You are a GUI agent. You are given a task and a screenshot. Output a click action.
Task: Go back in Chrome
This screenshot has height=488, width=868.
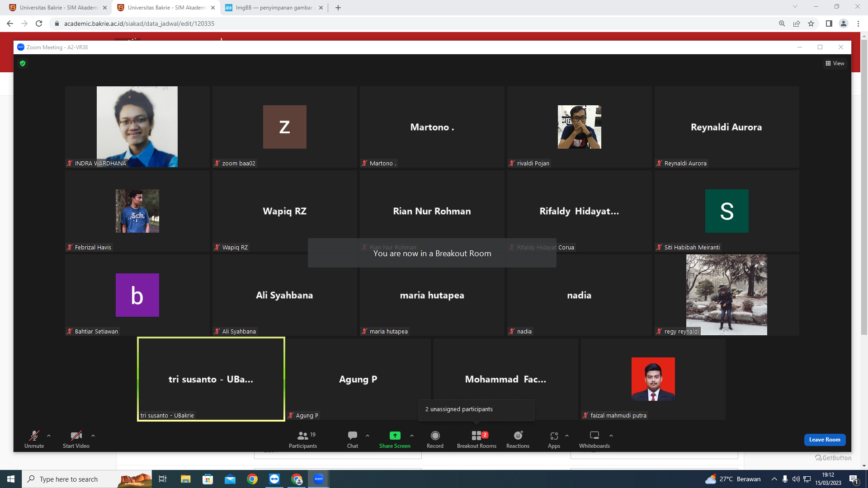pos(10,23)
